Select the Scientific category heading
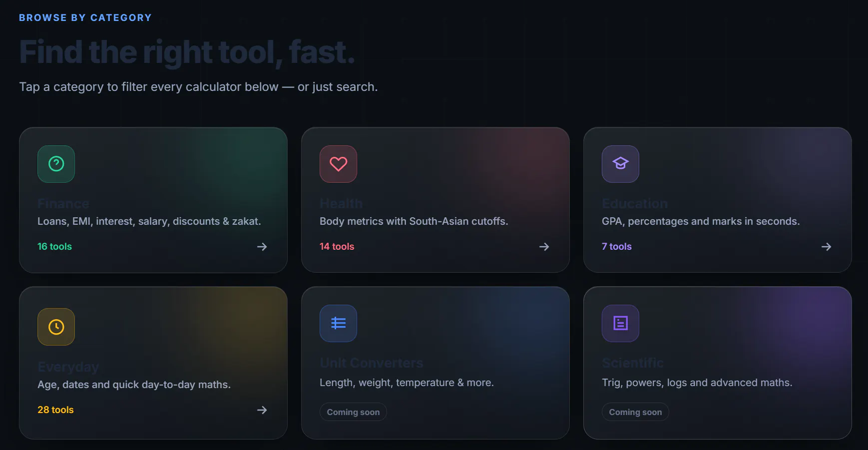The image size is (868, 450). point(633,363)
